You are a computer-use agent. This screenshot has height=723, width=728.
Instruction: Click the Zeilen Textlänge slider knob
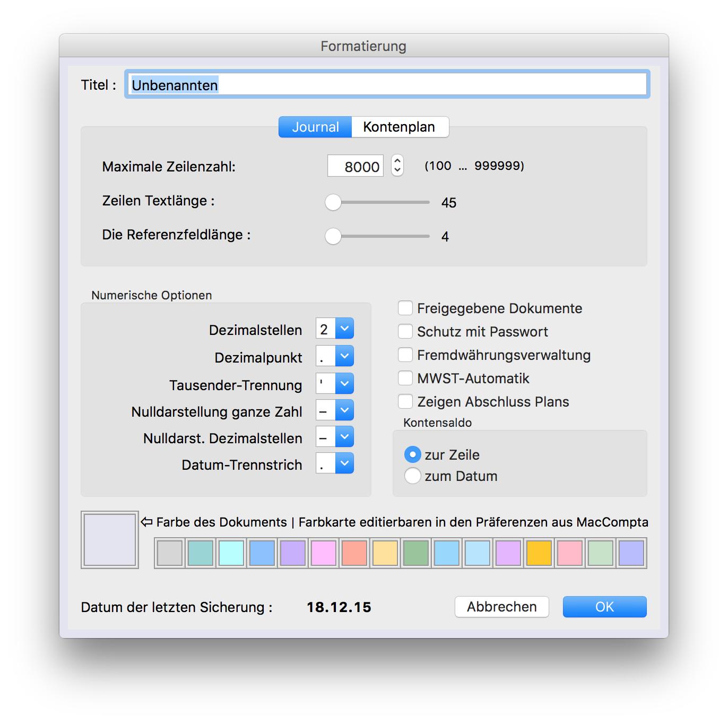tap(333, 202)
